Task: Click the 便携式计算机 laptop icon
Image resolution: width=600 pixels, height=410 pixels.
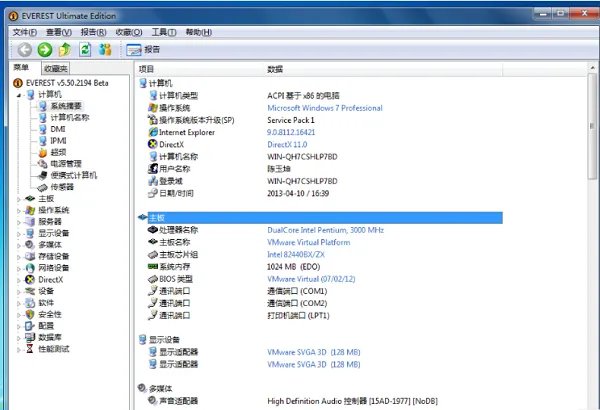Action: pos(43,175)
